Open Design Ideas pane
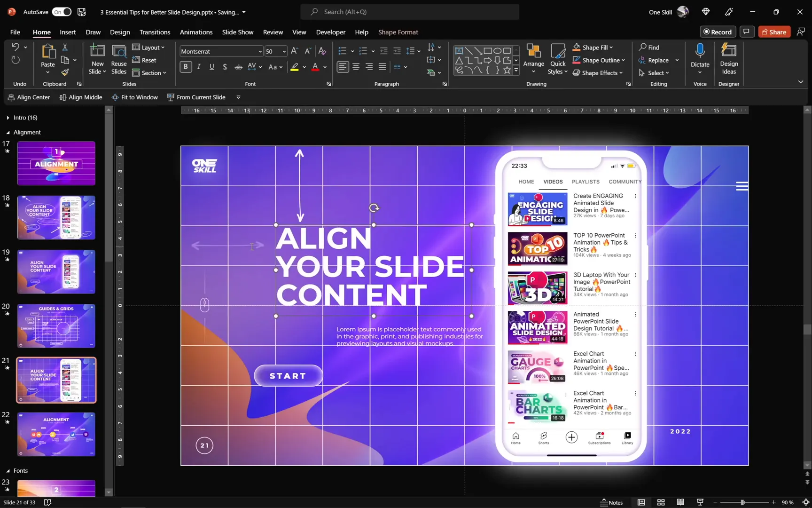Image resolution: width=812 pixels, height=508 pixels. click(x=729, y=59)
